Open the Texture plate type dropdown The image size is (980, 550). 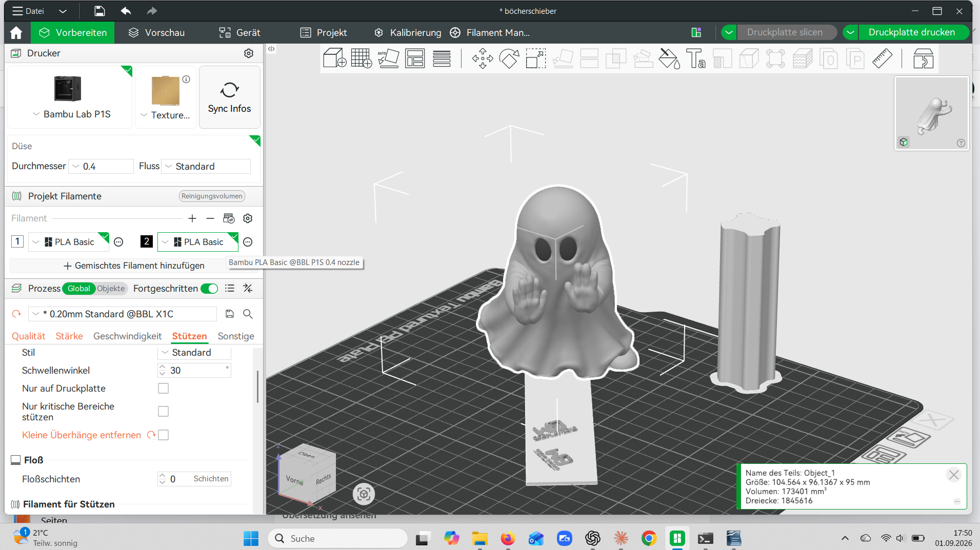pos(166,115)
